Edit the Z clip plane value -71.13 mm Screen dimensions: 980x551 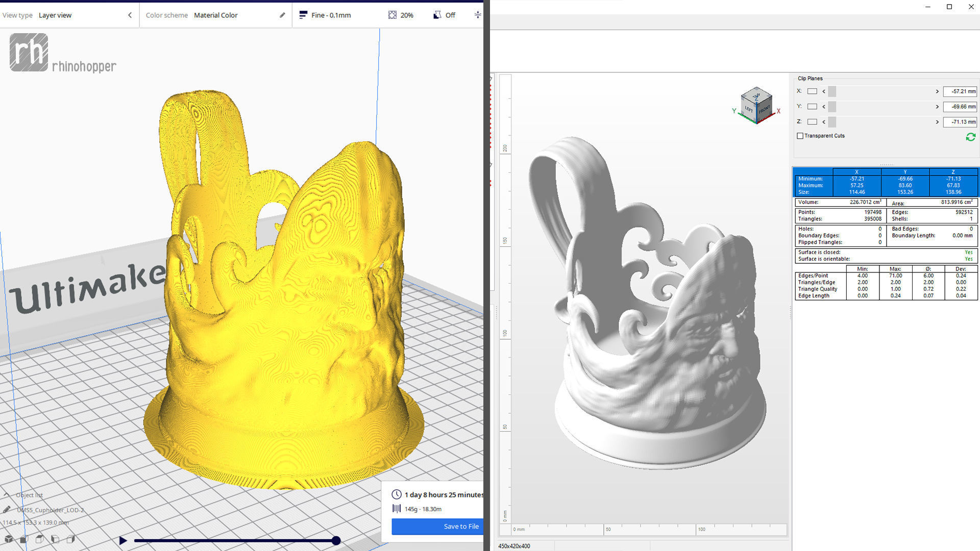[960, 122]
